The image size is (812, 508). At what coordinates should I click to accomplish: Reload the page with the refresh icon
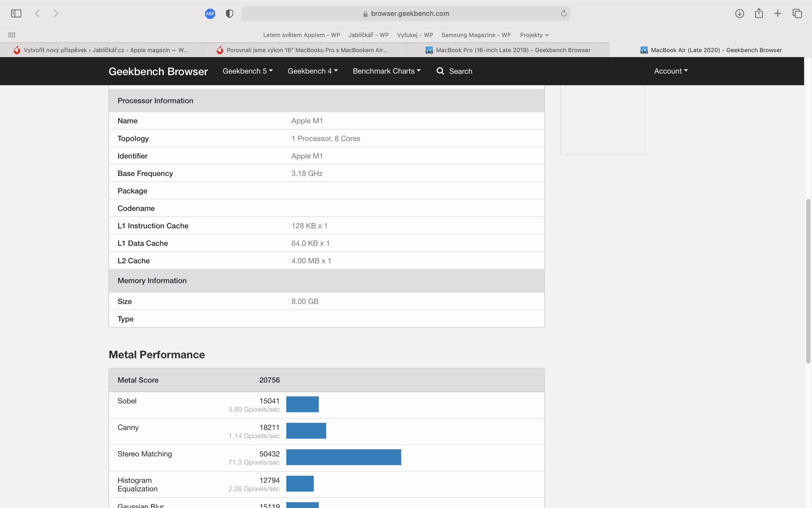pos(563,13)
